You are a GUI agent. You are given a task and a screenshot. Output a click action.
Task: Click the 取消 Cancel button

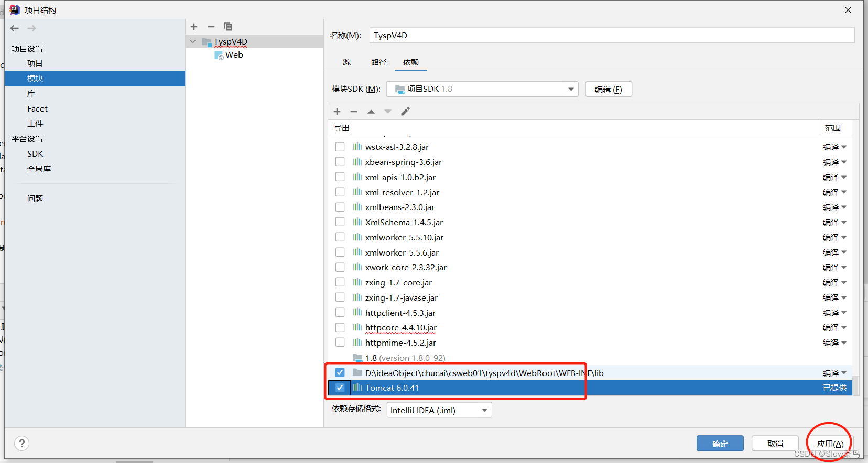[775, 444]
